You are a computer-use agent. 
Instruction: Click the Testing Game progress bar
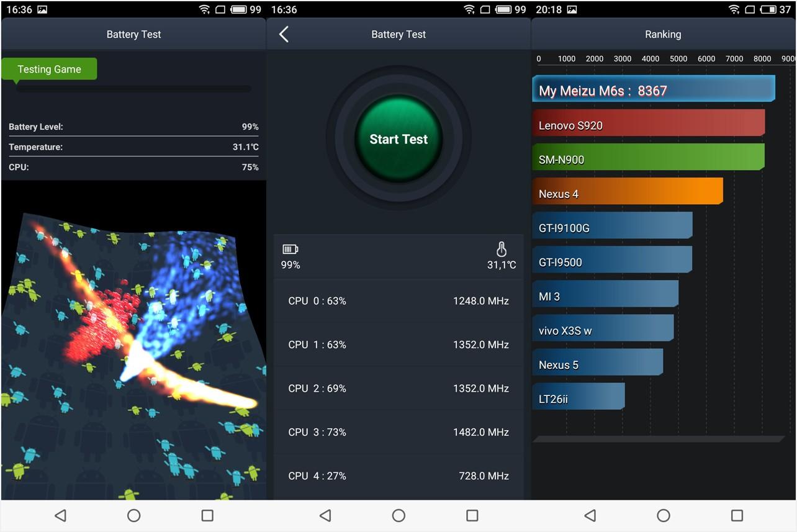pos(133,89)
